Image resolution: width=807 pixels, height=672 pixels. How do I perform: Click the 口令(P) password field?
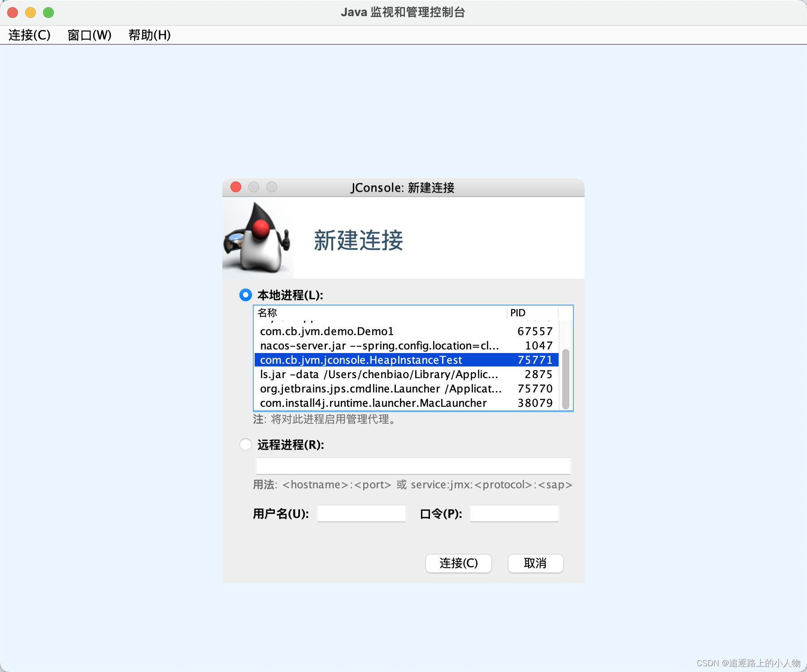[514, 513]
